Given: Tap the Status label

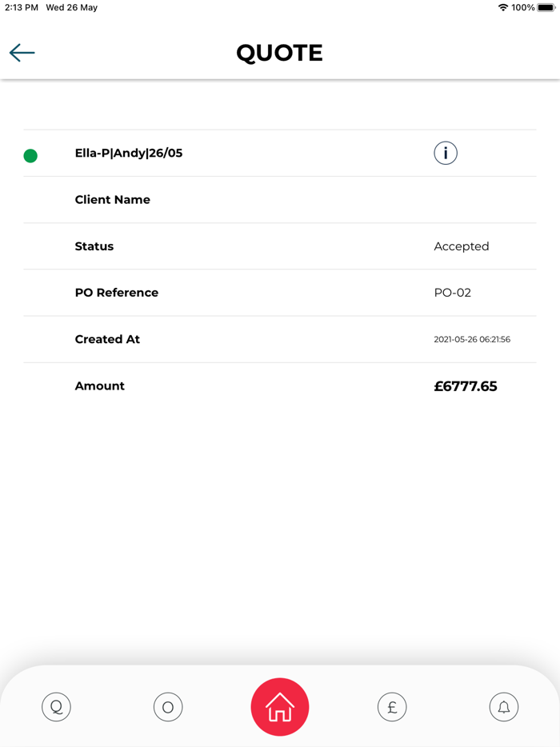Looking at the screenshot, I should pos(94,246).
